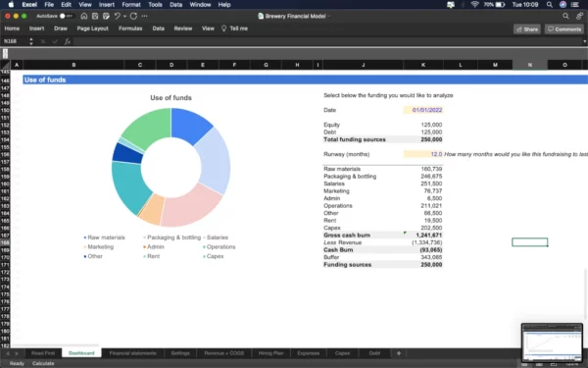This screenshot has width=588, height=368.
Task: Open the Comments button
Action: click(x=564, y=29)
